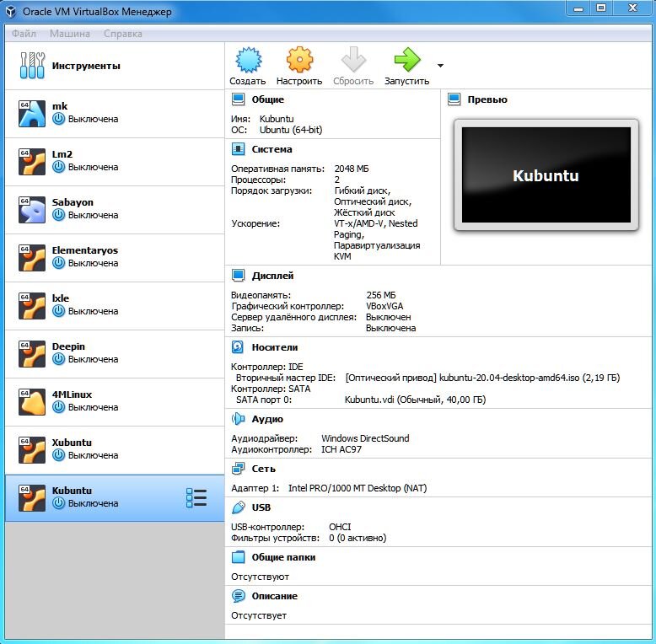Click the Общие папки folder icon
Image resolution: width=656 pixels, height=644 pixels.
238,557
